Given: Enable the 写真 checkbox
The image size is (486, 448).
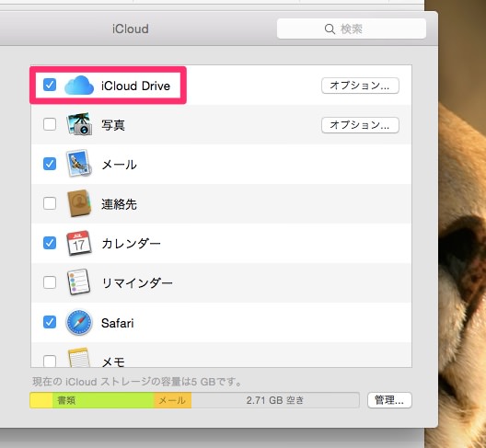Looking at the screenshot, I should point(50,124).
